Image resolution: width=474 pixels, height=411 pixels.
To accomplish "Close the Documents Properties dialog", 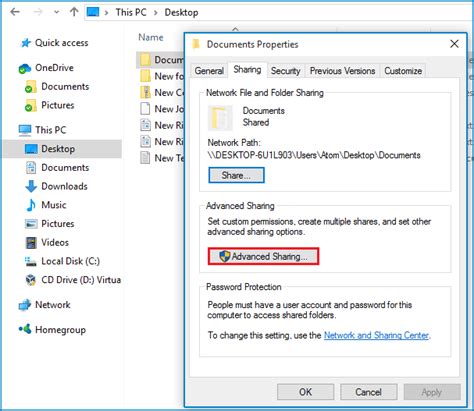I will point(454,44).
